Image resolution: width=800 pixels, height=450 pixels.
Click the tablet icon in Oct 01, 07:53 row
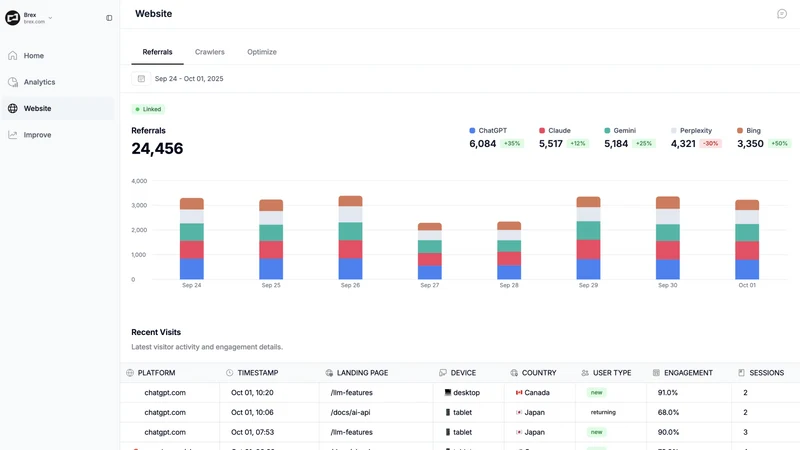tap(448, 432)
